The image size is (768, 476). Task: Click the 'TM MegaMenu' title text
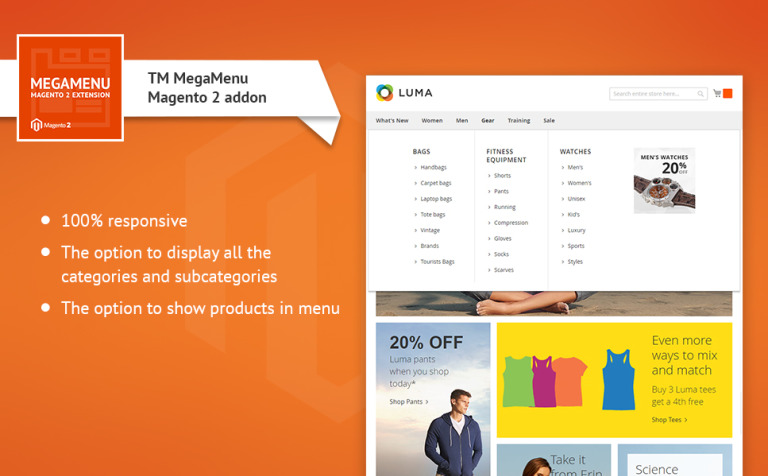(198, 78)
